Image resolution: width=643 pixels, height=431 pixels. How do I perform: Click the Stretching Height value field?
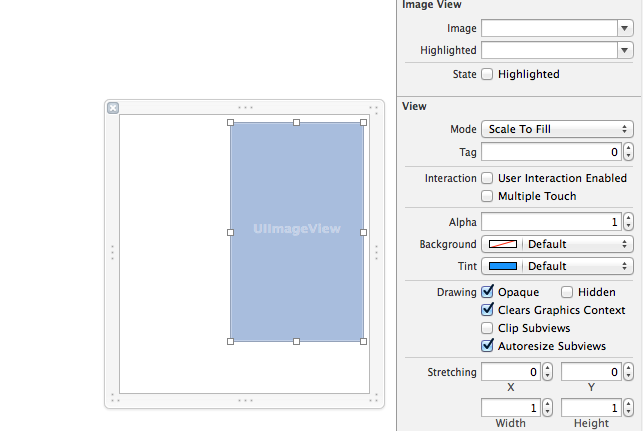pyautogui.click(x=591, y=408)
